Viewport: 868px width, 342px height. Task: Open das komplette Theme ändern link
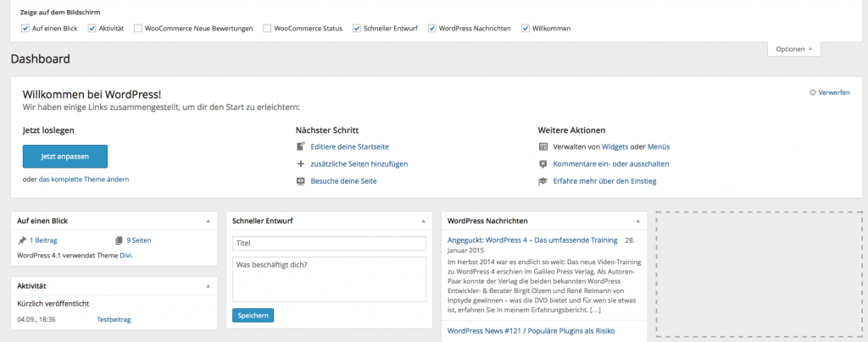pos(84,179)
